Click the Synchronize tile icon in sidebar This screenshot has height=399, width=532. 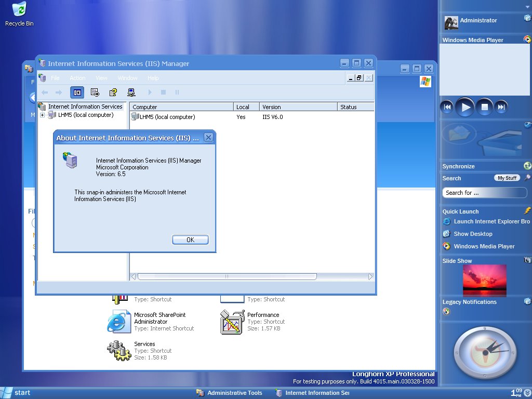click(527, 166)
